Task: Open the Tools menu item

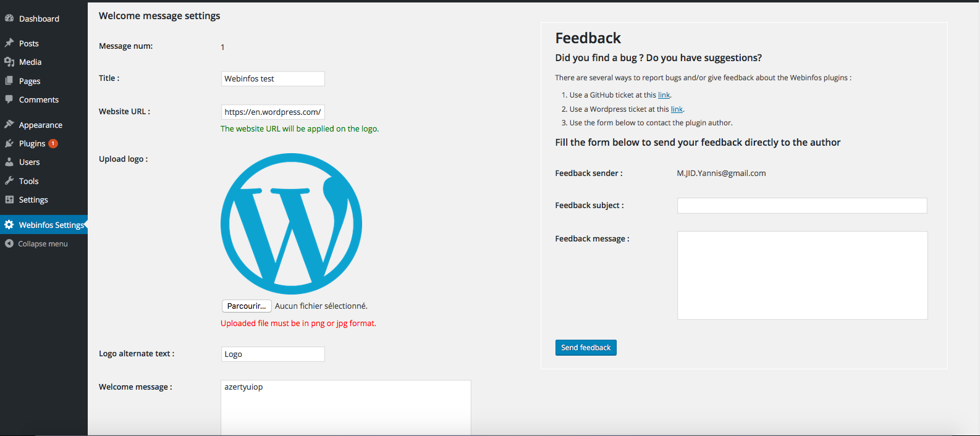Action: click(x=44, y=181)
